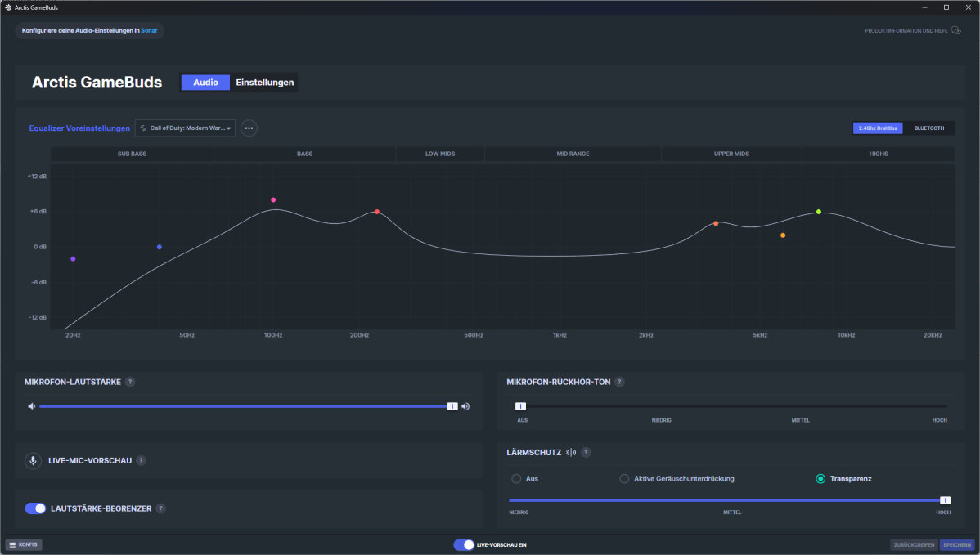This screenshot has width=980, height=555.
Task: Open help for Mikrofon-Lautstärke
Action: pos(130,382)
